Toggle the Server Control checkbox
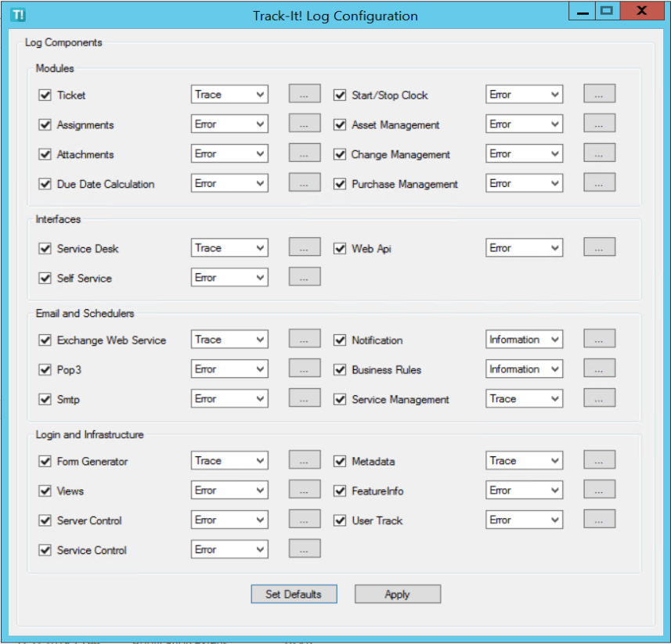671x644 pixels. pos(45,520)
